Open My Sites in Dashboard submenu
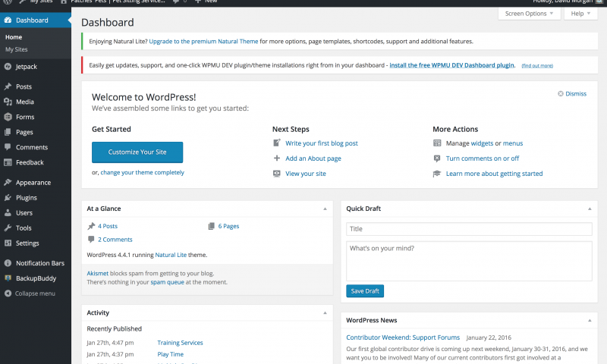 point(16,49)
